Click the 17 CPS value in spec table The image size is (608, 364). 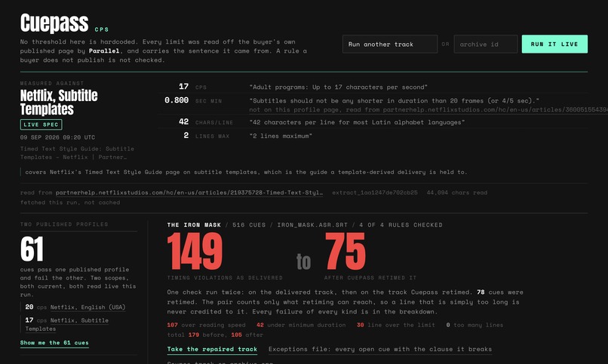[183, 87]
